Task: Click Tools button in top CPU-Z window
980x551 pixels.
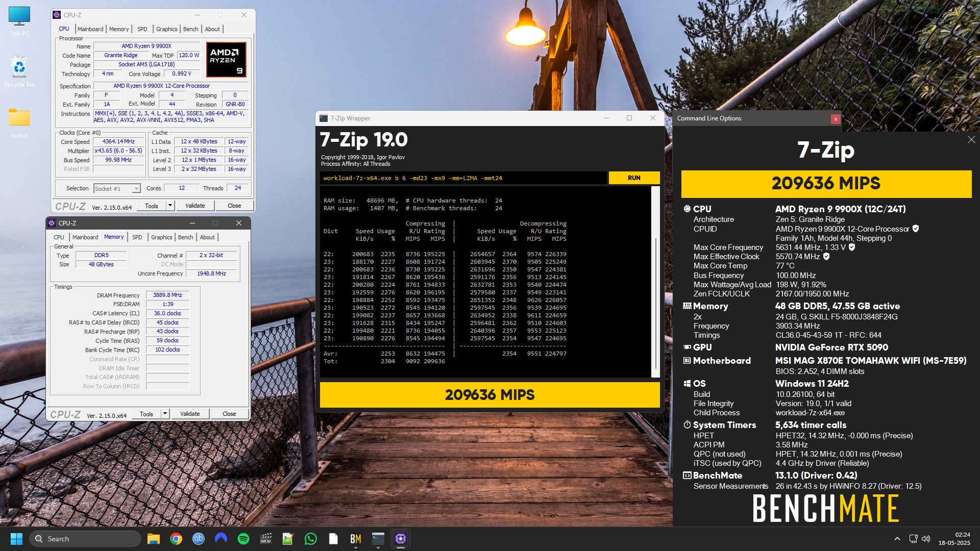Action: point(152,206)
